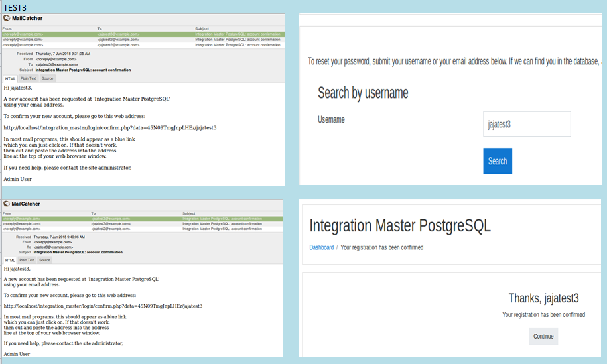Click breadcrumb text 'Your registration has been confirmed'
607x364 pixels.
tap(381, 247)
